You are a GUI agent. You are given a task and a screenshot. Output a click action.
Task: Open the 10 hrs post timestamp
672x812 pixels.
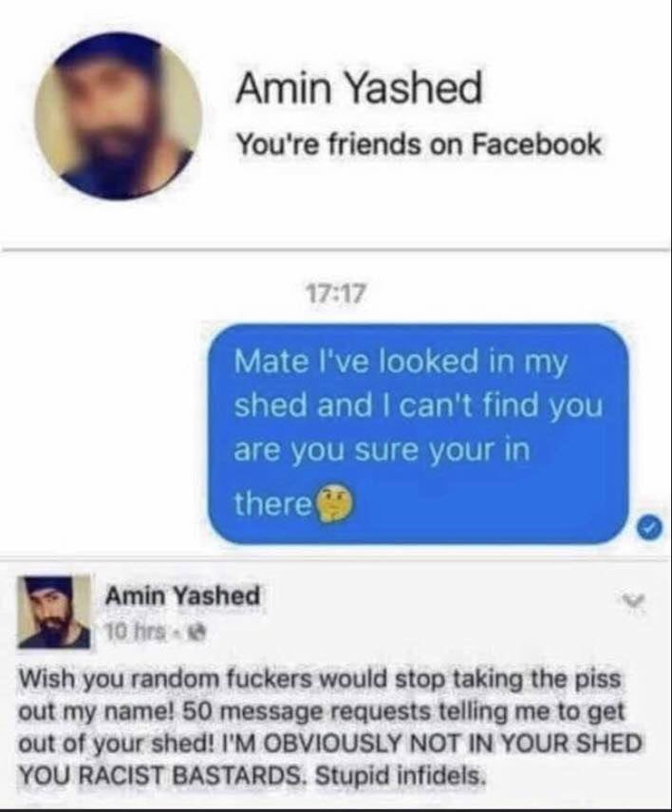click(136, 631)
